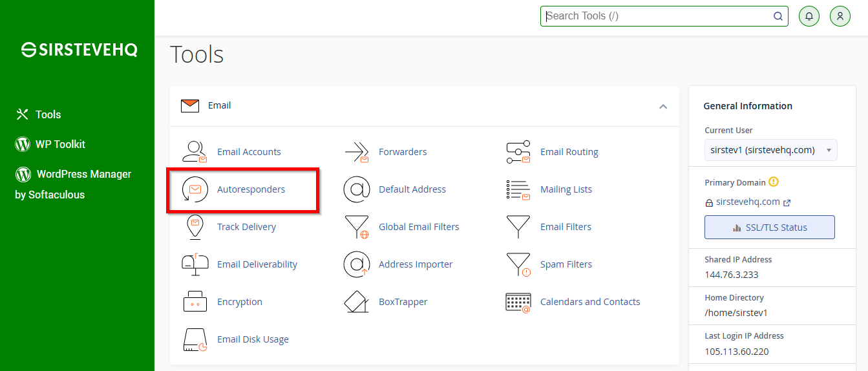The image size is (868, 371).
Task: Click the Email Routing icon
Action: (x=518, y=152)
